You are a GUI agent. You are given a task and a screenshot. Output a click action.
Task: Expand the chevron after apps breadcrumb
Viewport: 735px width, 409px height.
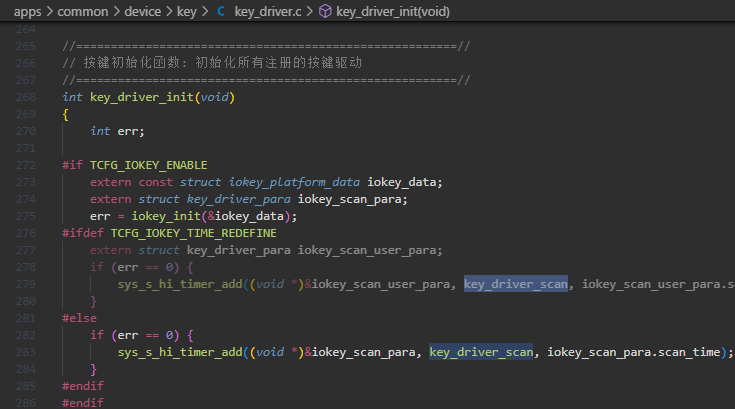point(49,12)
